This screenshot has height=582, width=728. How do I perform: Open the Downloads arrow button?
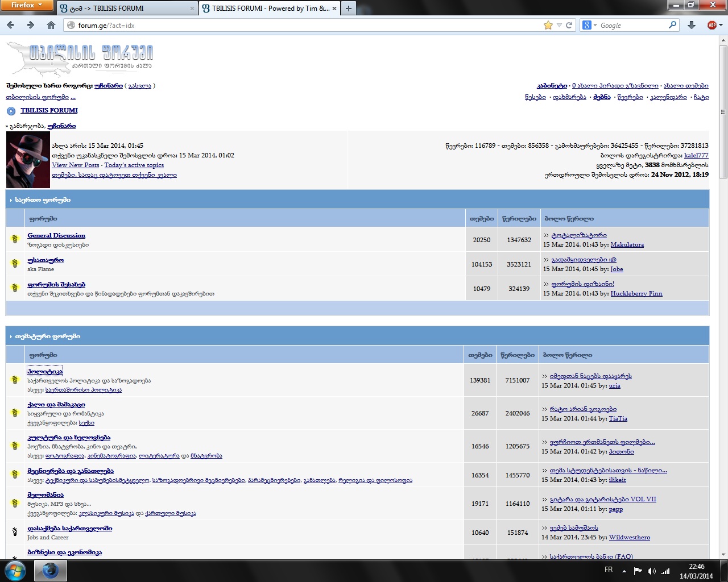coord(692,25)
